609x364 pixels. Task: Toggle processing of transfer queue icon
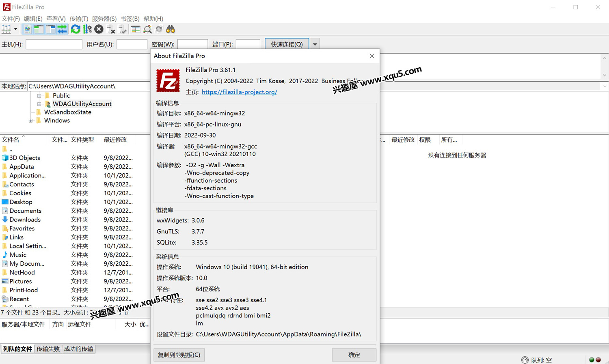[87, 29]
